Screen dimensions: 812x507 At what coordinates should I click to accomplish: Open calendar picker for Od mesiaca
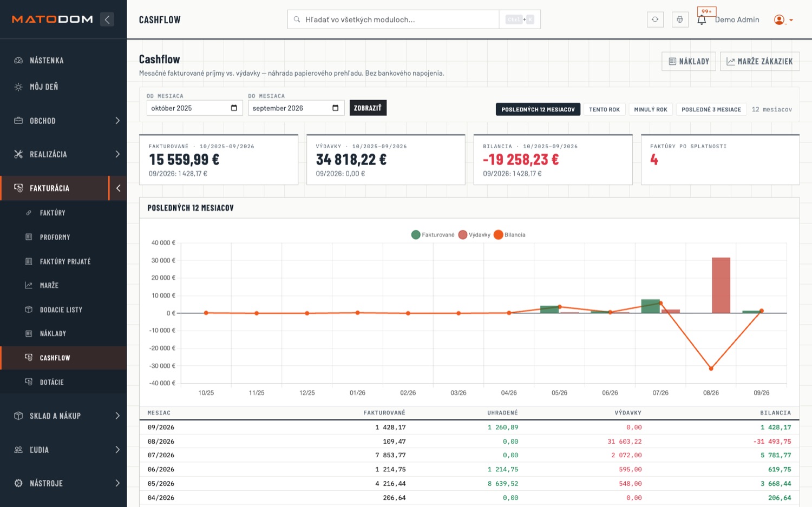(234, 108)
